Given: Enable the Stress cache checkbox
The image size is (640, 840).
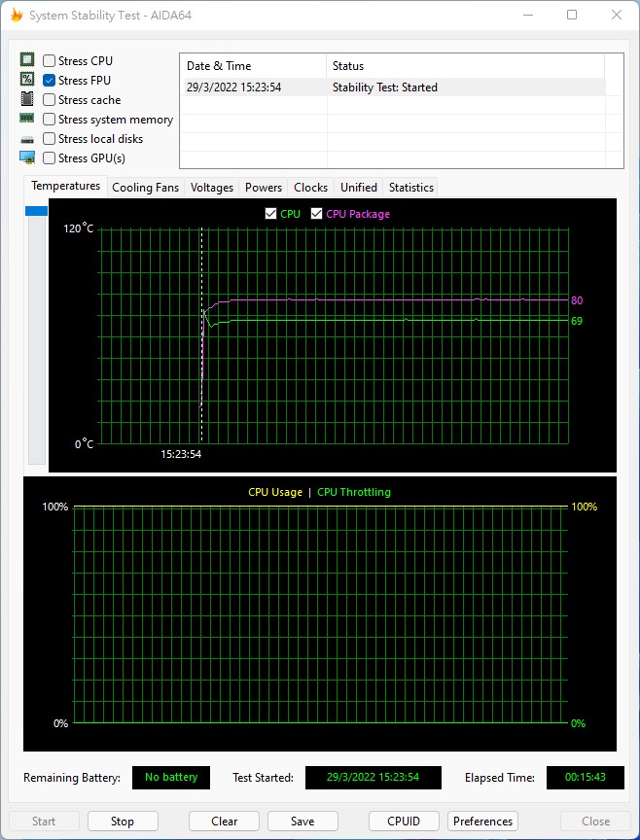Looking at the screenshot, I should pyautogui.click(x=49, y=99).
